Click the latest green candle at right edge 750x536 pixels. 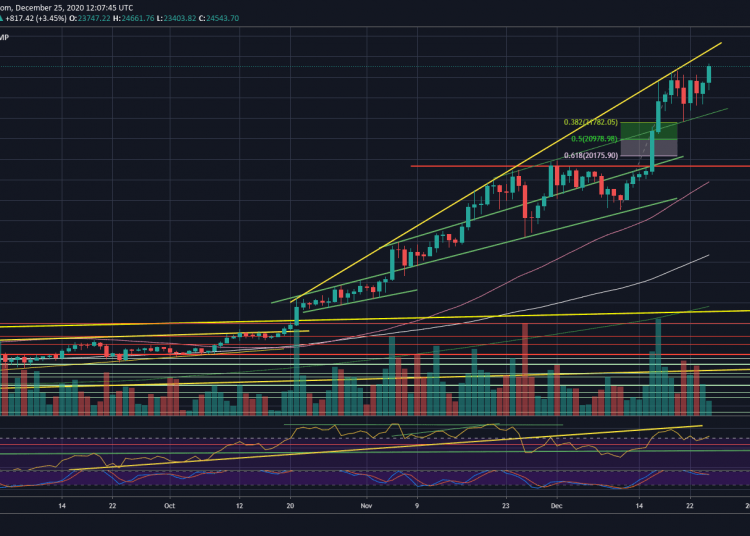click(710, 74)
